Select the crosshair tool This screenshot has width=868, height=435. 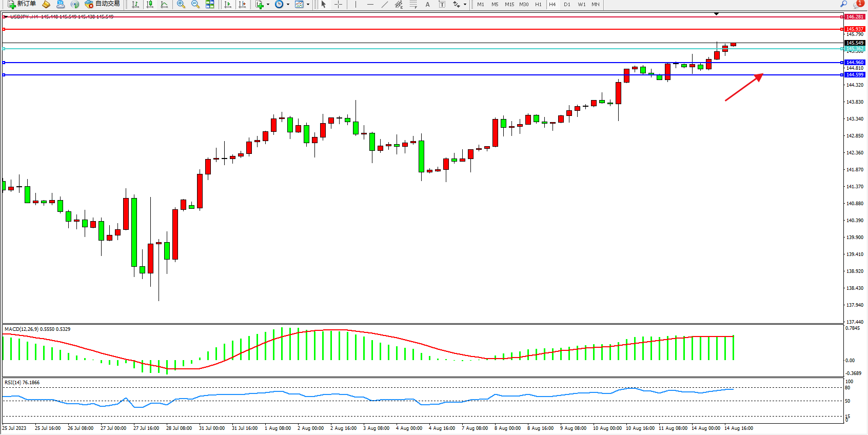click(x=339, y=4)
